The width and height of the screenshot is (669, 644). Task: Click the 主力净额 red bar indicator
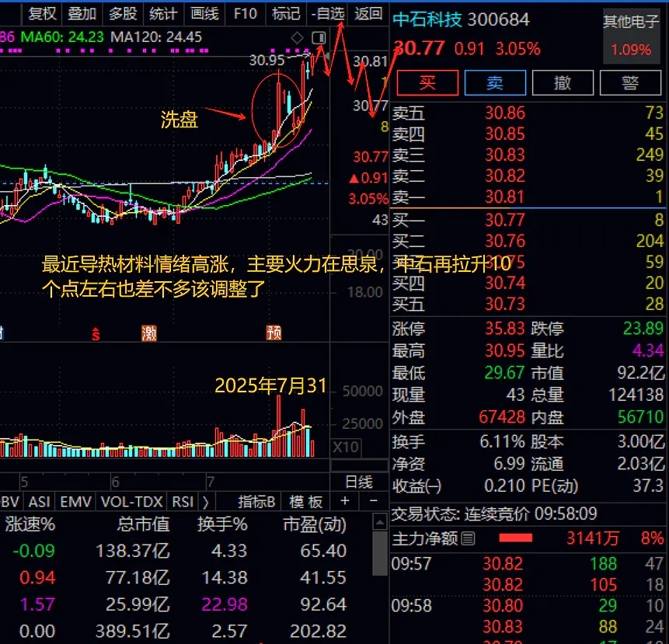tap(515, 538)
